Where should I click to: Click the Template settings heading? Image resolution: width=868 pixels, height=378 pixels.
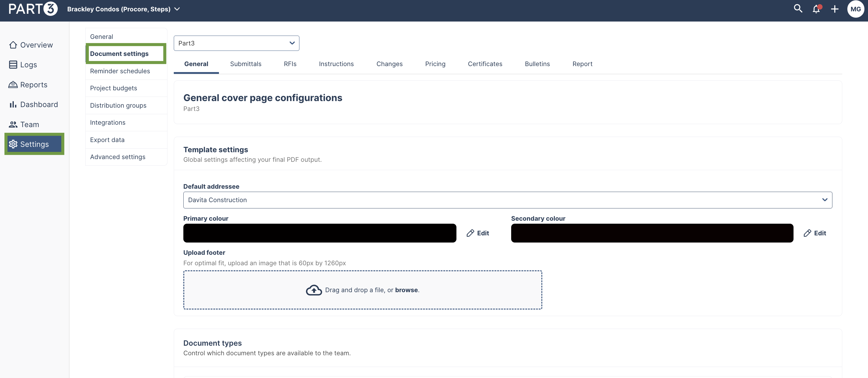(216, 150)
